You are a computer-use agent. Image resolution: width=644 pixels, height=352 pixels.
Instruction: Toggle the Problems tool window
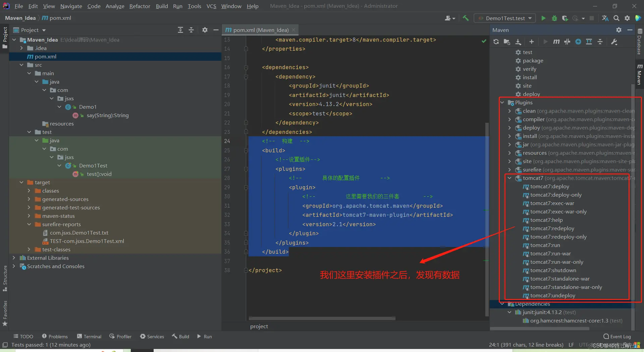tap(55, 337)
